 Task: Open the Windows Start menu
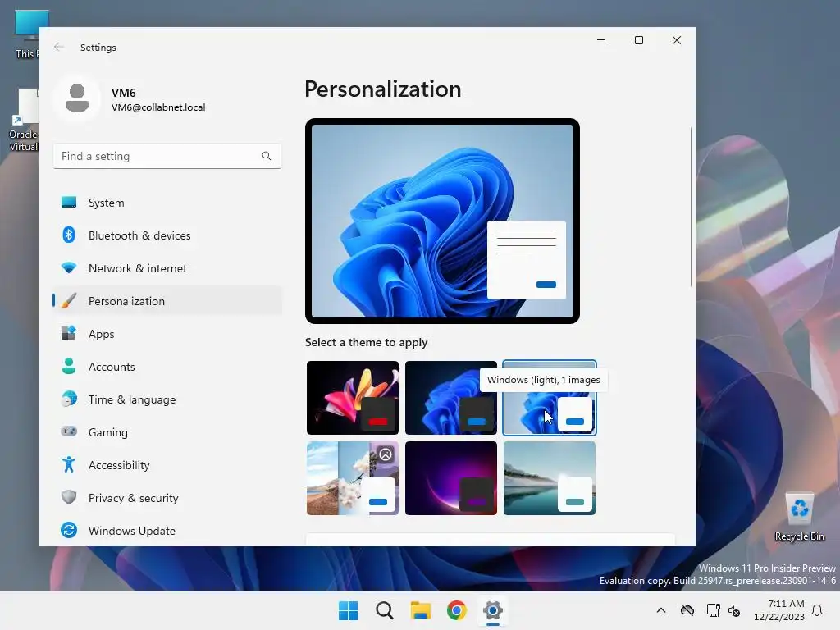348,610
